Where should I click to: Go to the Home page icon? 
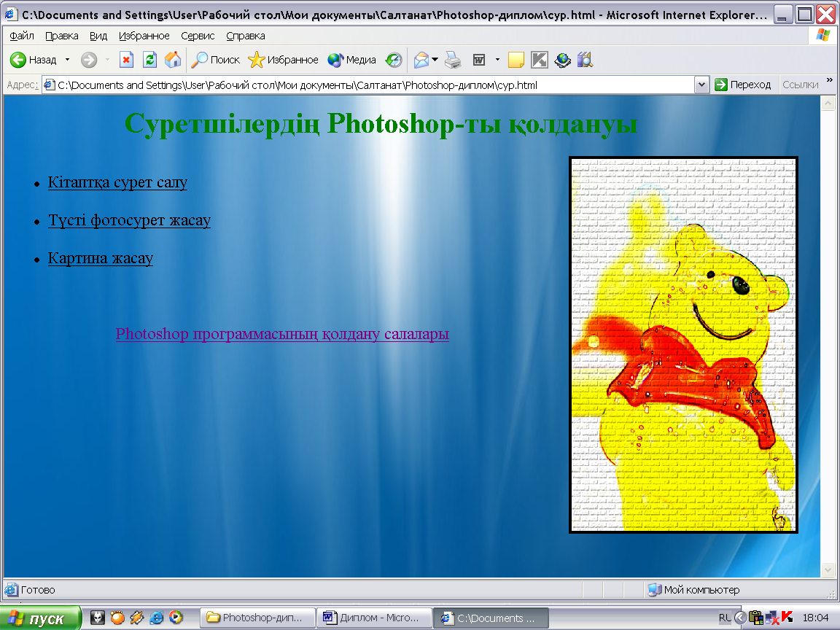173,60
